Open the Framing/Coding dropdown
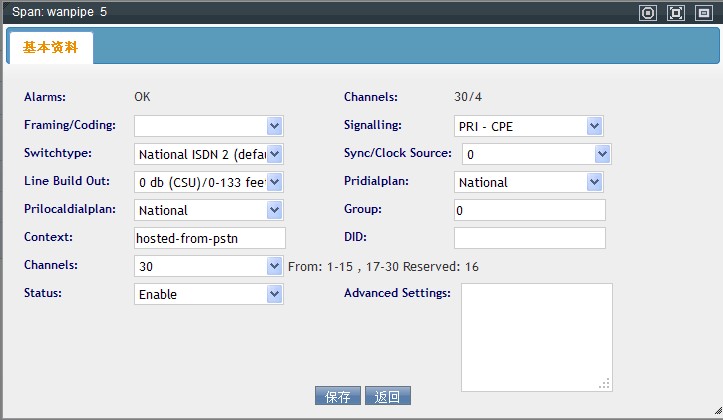This screenshot has width=723, height=420. (x=209, y=126)
